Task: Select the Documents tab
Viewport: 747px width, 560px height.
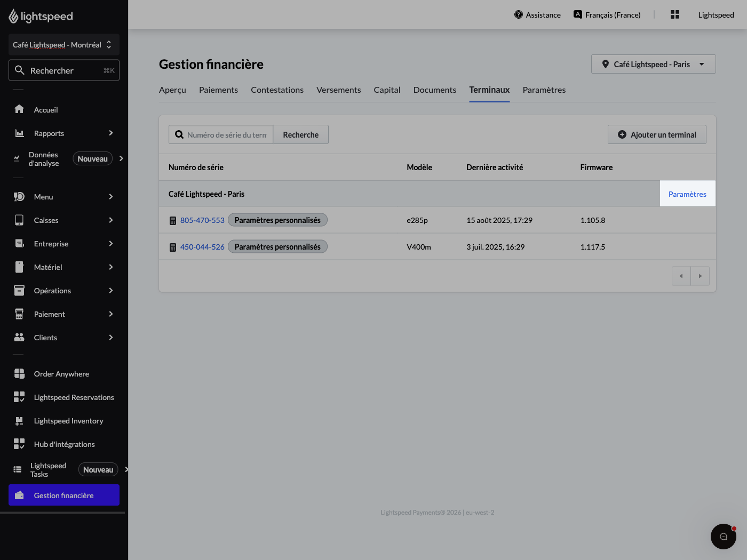Action: click(x=435, y=90)
